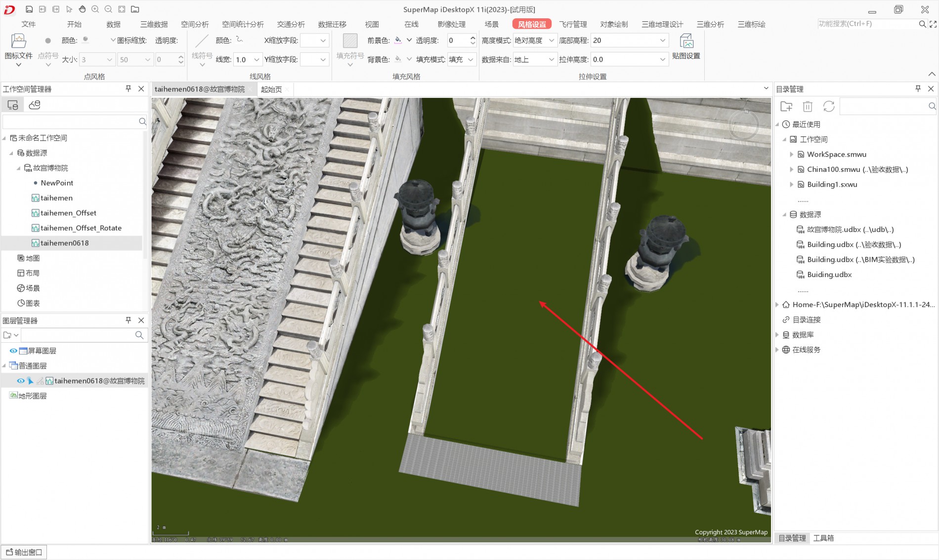Open the 线宽 dropdown
Screen dimensions: 939x560
[256, 59]
